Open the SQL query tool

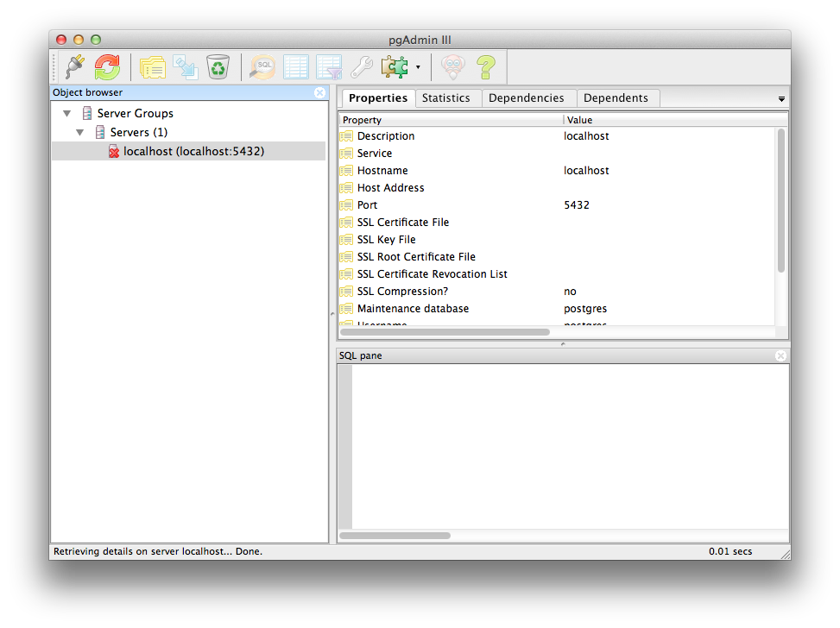coord(262,66)
